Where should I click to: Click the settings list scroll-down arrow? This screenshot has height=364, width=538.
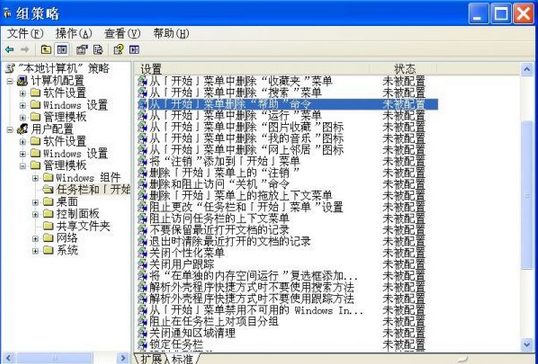pyautogui.click(x=527, y=344)
